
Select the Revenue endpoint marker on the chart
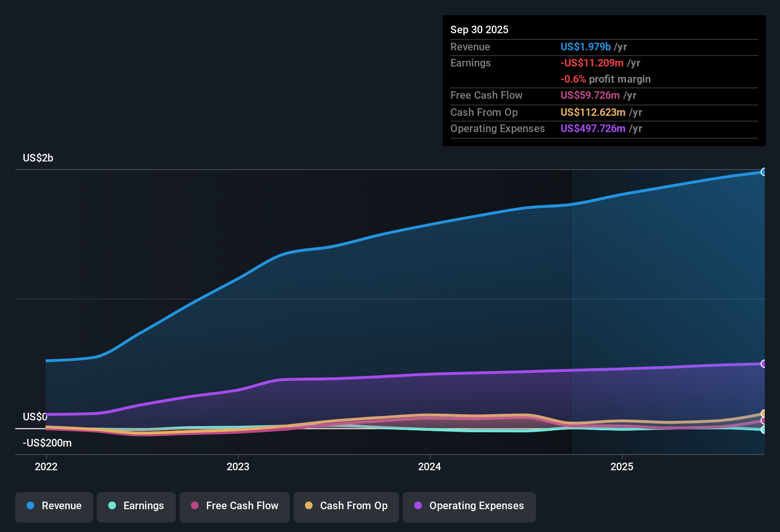[x=764, y=171]
